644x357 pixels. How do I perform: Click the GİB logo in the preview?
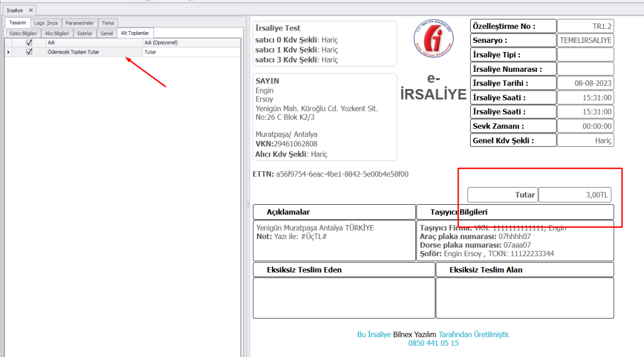433,41
